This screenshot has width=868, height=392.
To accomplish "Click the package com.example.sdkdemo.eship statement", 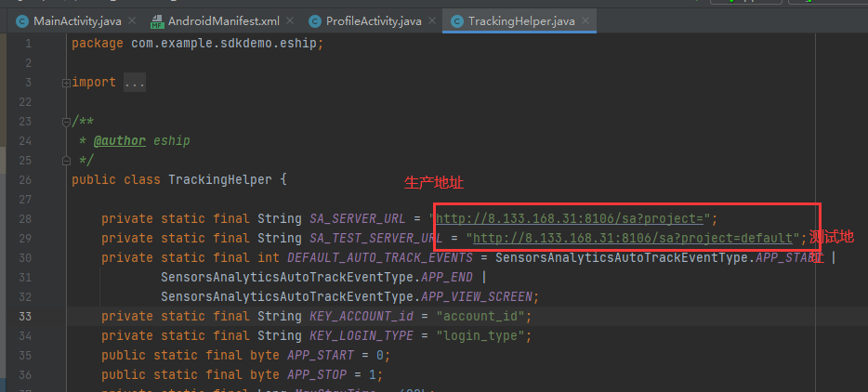I will point(197,43).
